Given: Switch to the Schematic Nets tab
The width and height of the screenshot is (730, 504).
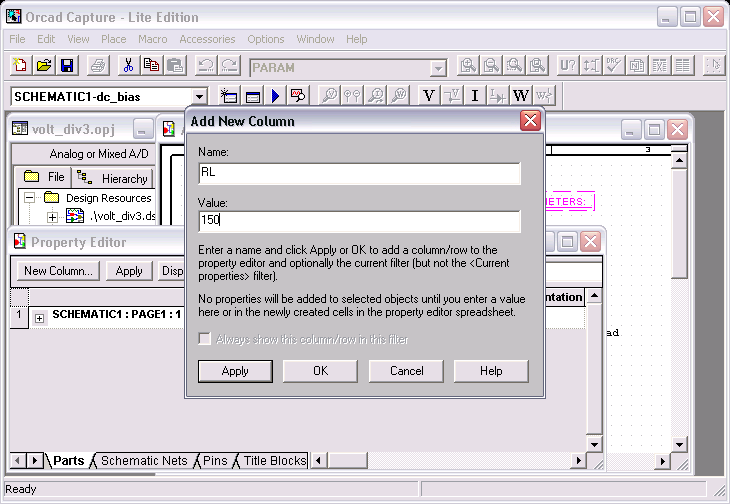Looking at the screenshot, I should coord(144,460).
